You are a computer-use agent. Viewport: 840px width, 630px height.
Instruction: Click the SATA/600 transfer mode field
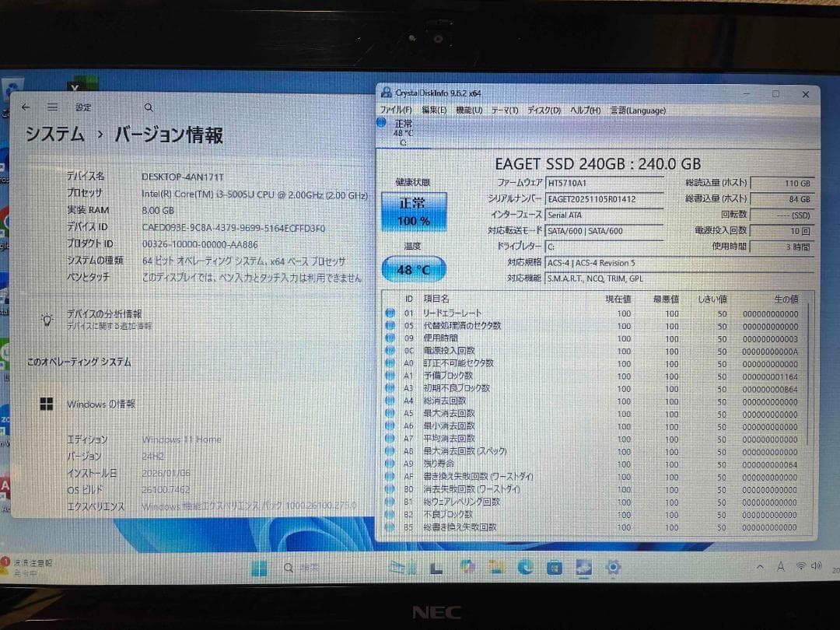coord(604,232)
